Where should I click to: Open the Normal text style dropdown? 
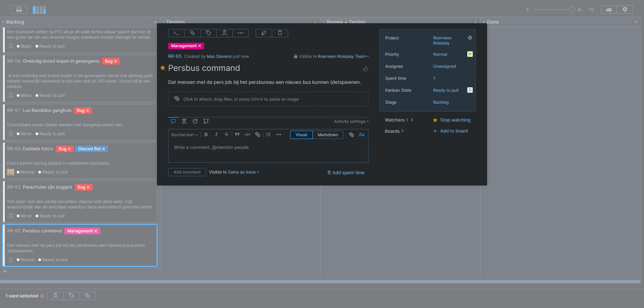(184, 135)
